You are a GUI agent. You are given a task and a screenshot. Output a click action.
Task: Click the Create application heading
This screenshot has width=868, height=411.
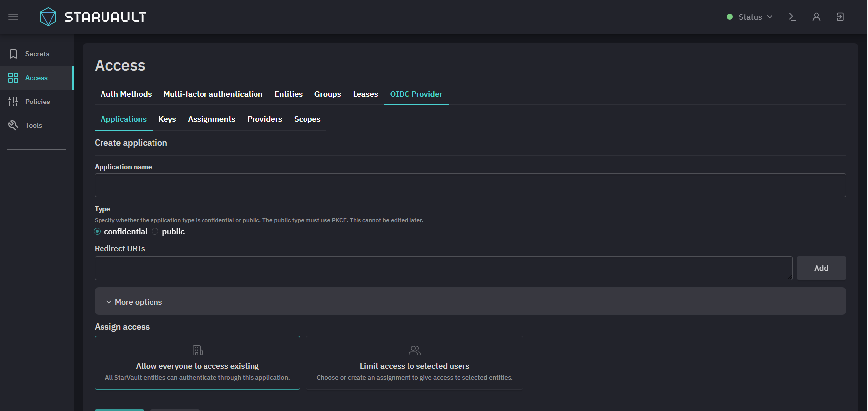tap(131, 143)
